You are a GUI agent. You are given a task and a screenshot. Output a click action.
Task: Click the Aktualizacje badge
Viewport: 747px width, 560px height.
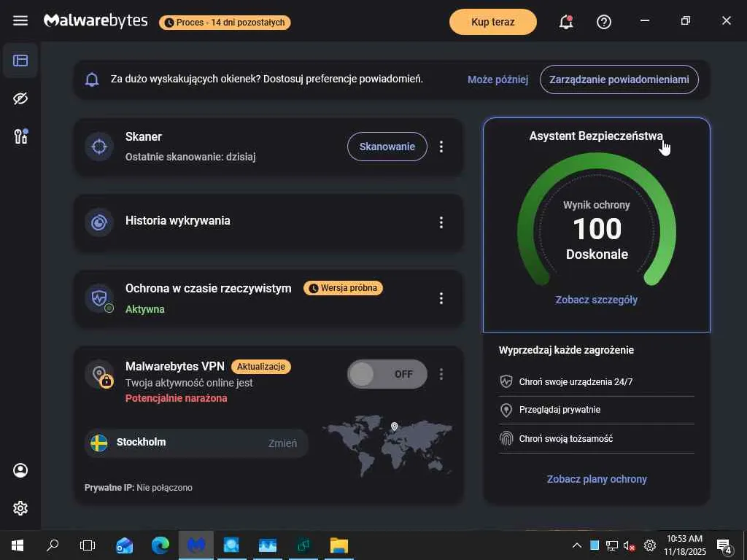click(x=261, y=367)
